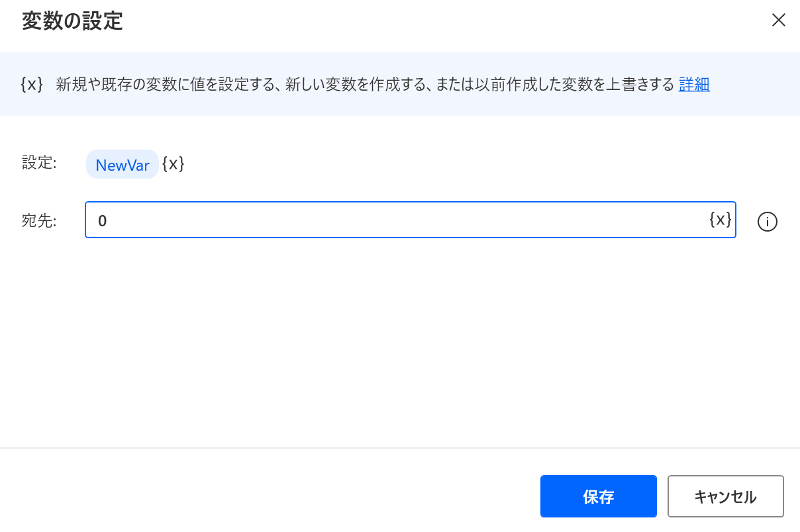Screen dimensions: 800x532
Task: Open the 詳細 help link
Action: coord(694,84)
